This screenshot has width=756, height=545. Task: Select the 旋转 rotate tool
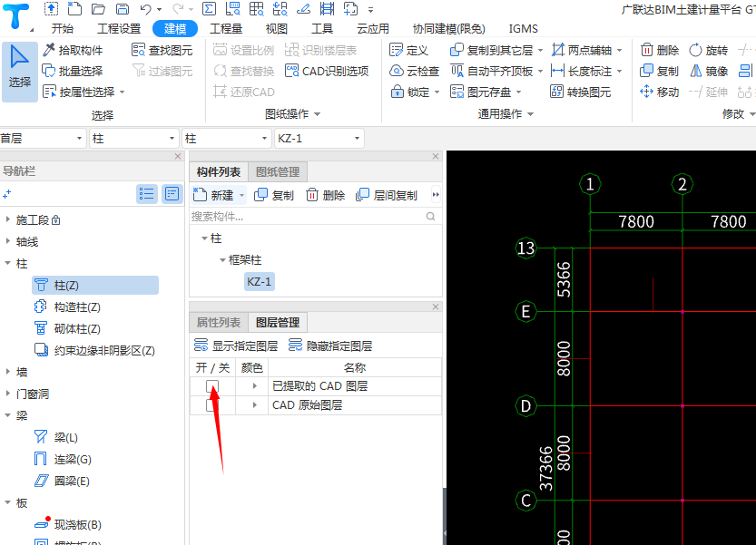pos(708,50)
